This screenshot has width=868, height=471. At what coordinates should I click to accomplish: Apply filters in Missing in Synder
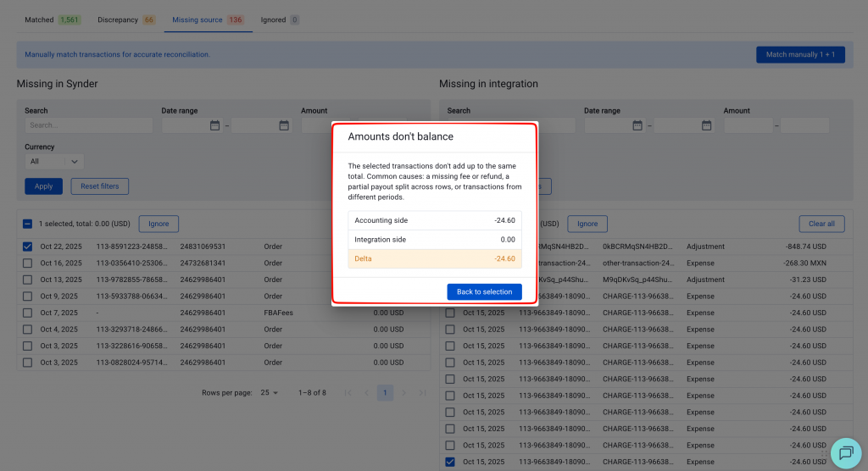[x=44, y=186]
